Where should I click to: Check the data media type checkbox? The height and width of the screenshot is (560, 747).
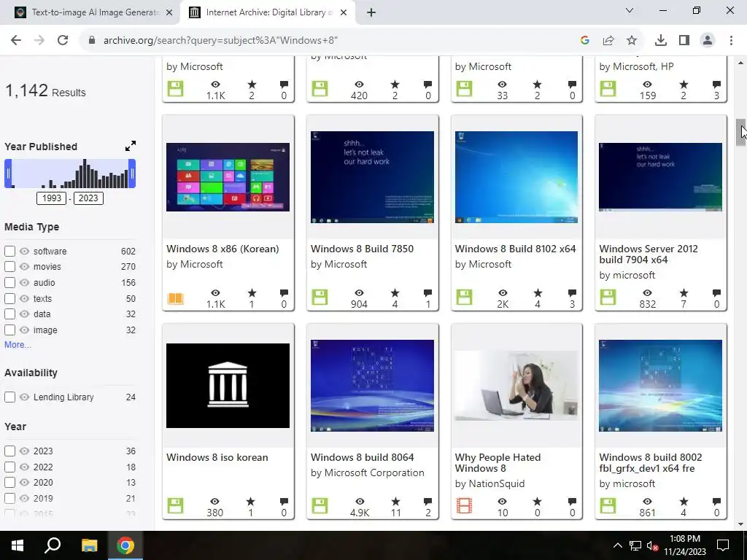[9, 314]
